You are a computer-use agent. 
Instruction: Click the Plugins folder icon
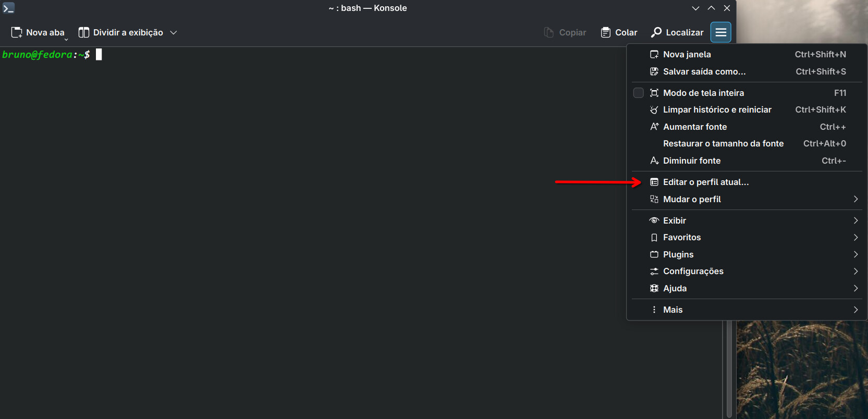tap(654, 254)
